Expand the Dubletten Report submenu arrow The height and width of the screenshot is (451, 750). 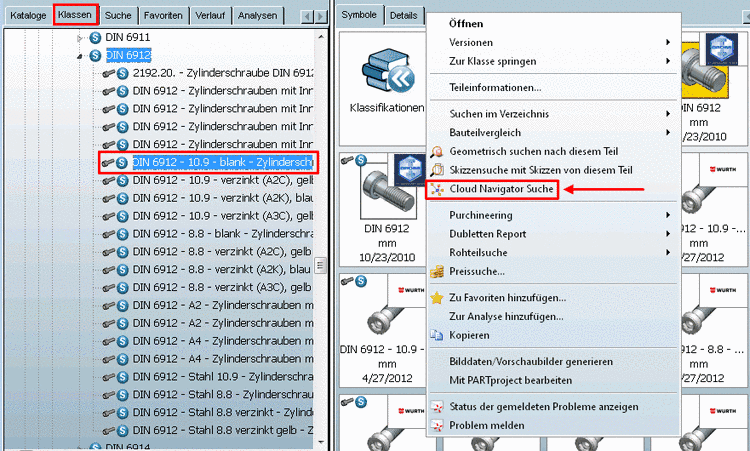pyautogui.click(x=668, y=233)
